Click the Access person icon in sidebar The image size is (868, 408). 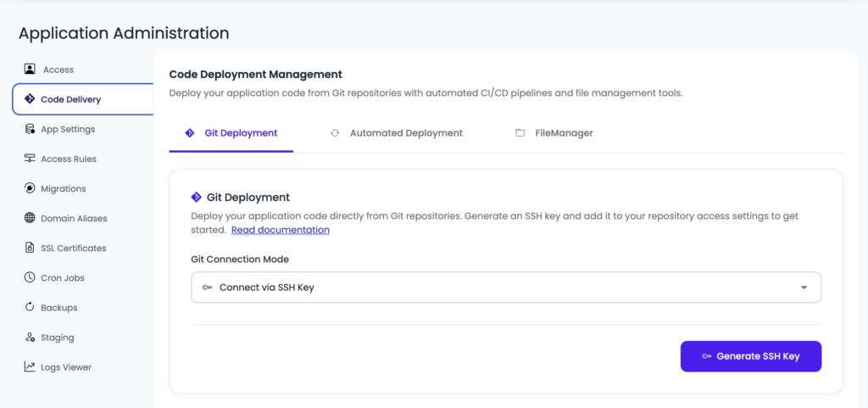[30, 70]
